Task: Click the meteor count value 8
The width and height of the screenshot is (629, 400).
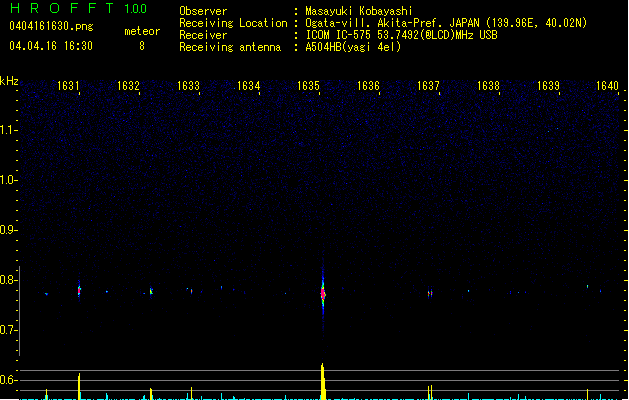Action: pos(142,46)
